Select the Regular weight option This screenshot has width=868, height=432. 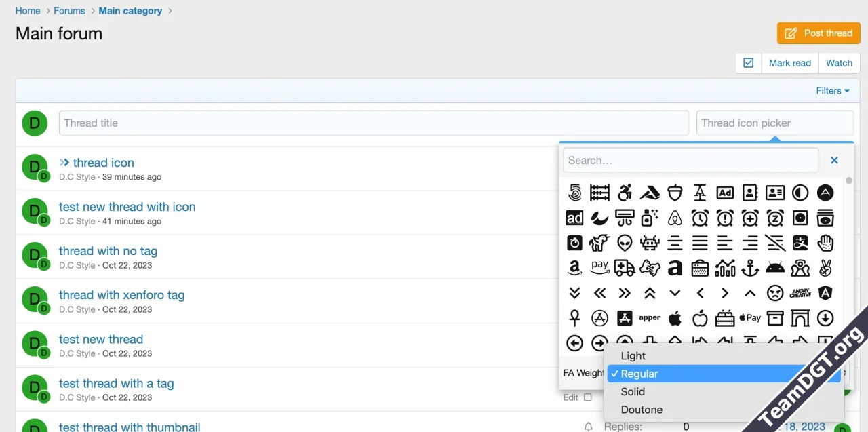tap(639, 374)
